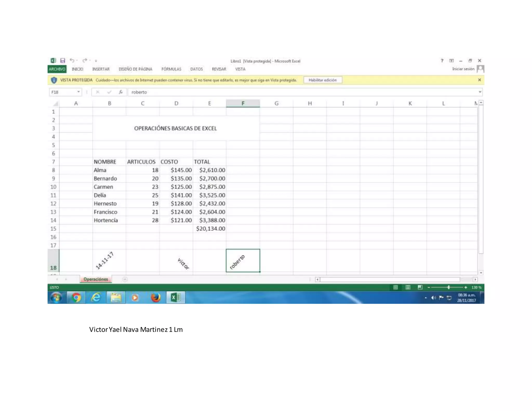Click the zoom slider handle
The height and width of the screenshot is (411, 532).
click(x=449, y=287)
